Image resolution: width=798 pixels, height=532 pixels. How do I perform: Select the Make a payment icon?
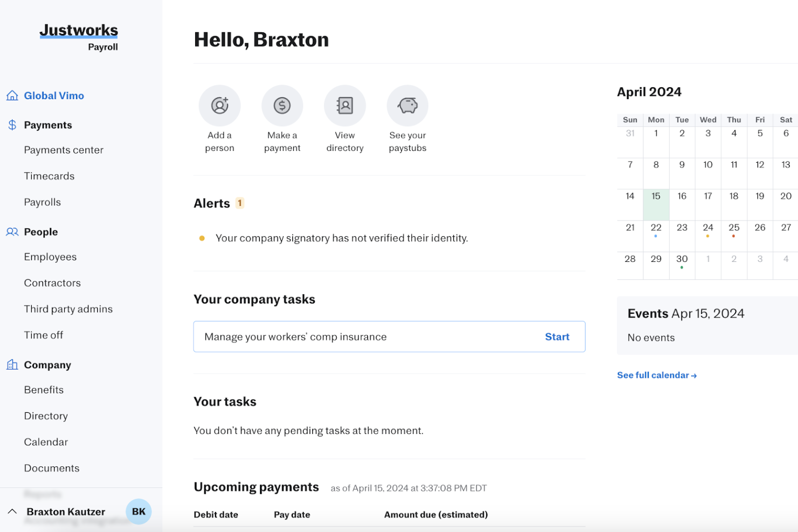pyautogui.click(x=282, y=106)
